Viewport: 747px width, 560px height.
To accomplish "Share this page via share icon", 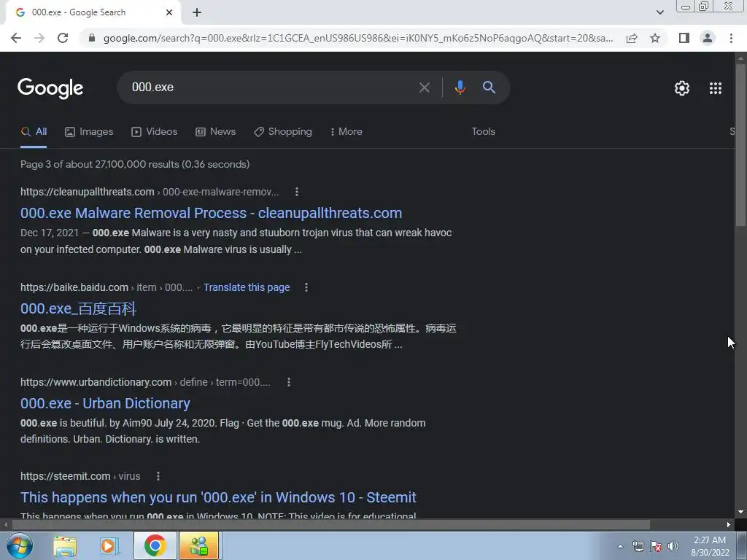I will point(632,38).
